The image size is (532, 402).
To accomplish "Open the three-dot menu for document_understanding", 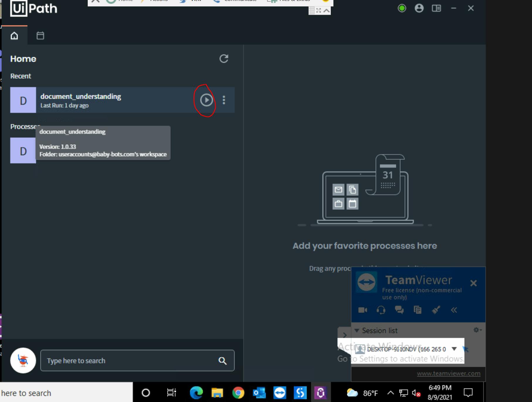I will 224,100.
